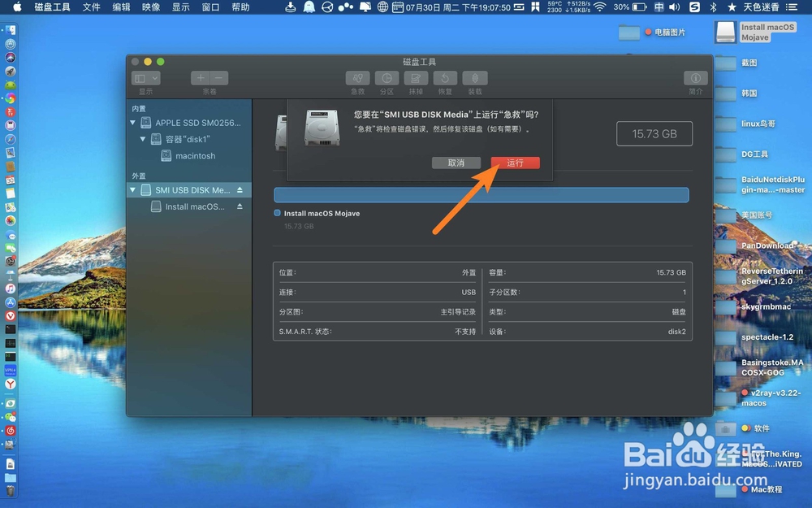Click the date and time in menu bar

point(458,7)
